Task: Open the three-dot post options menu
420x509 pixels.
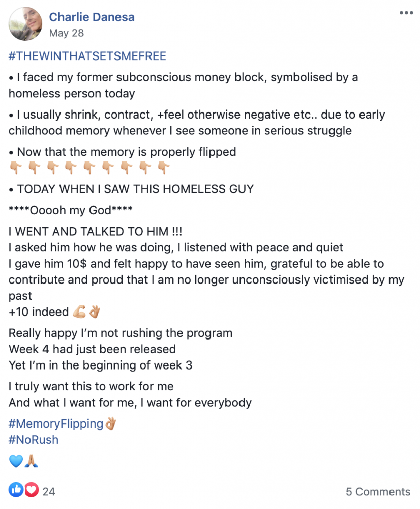Action: click(406, 13)
